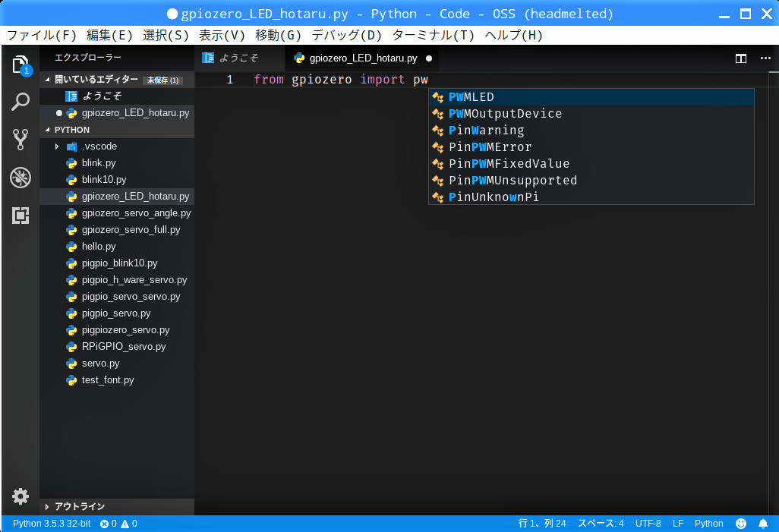Change the Python language mode in status bar

pyautogui.click(x=708, y=524)
